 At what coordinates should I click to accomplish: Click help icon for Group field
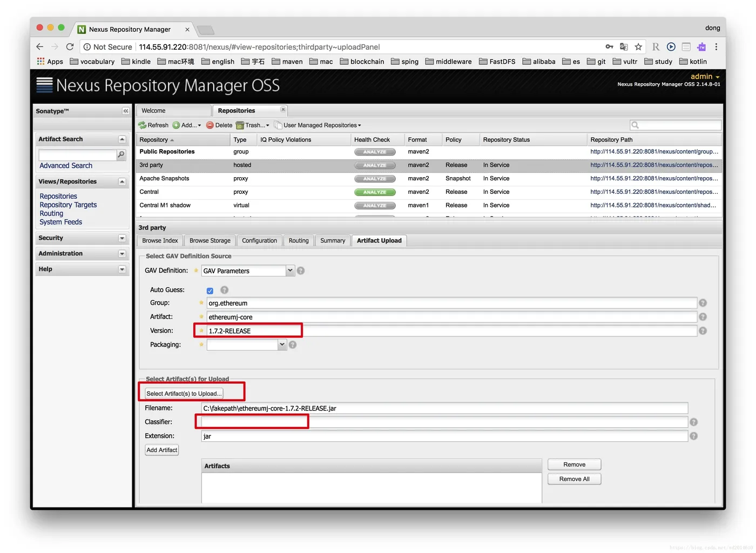(703, 303)
